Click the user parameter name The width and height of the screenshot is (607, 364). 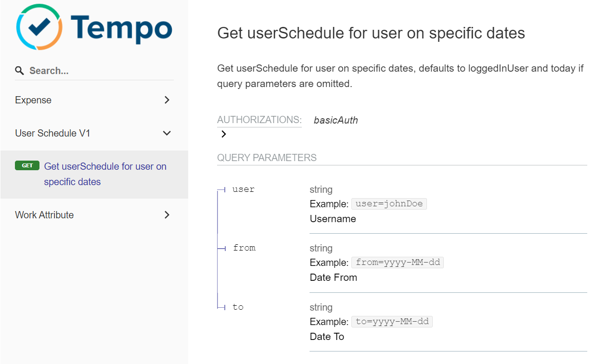243,189
